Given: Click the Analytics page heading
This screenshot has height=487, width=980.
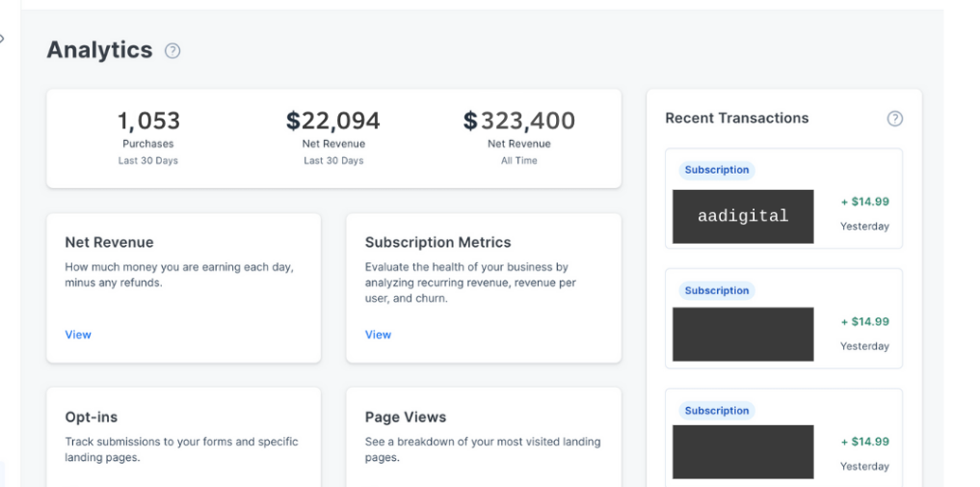Looking at the screenshot, I should point(99,50).
